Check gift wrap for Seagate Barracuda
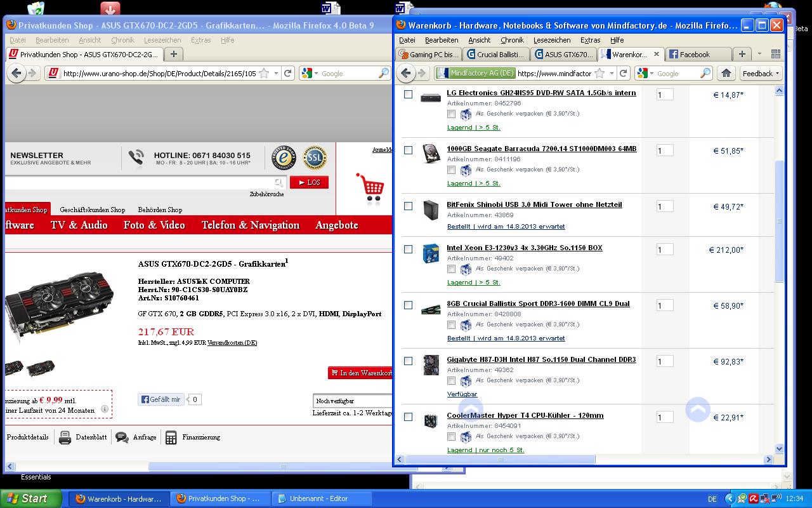812x508 pixels. [451, 170]
